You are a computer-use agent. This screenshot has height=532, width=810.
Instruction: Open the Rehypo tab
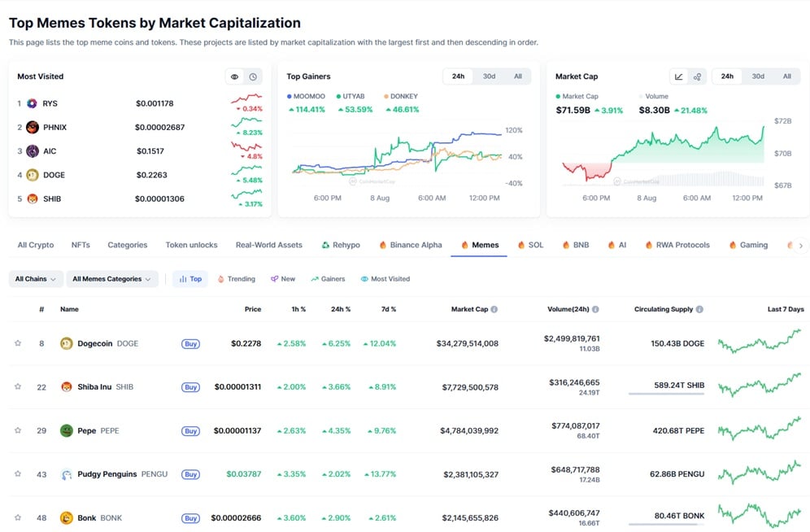[x=341, y=245]
